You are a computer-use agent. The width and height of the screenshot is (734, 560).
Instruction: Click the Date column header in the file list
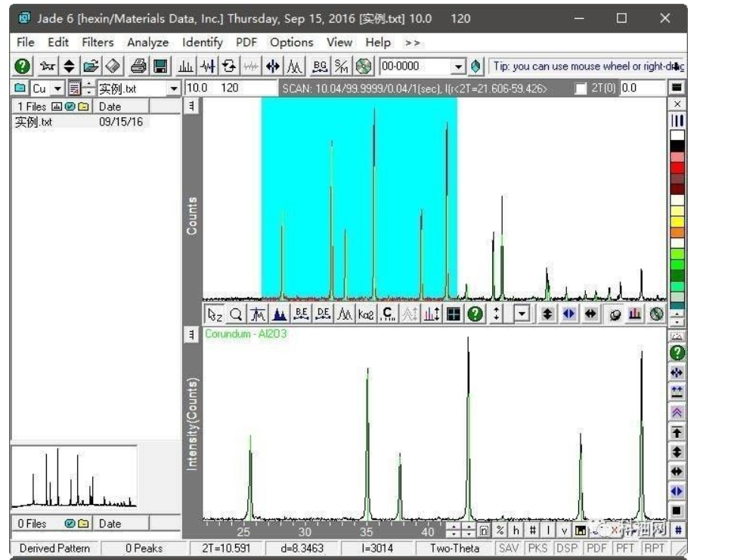pos(110,107)
